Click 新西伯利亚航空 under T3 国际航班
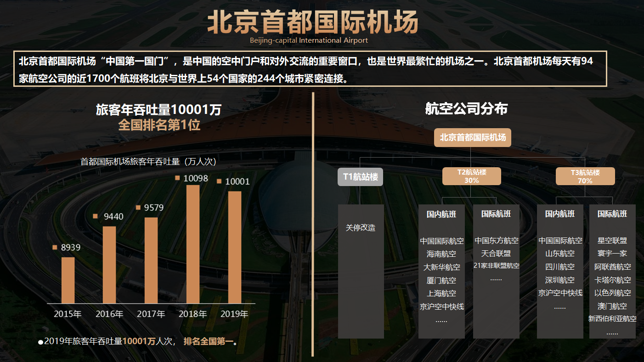644x362 pixels. [612, 318]
